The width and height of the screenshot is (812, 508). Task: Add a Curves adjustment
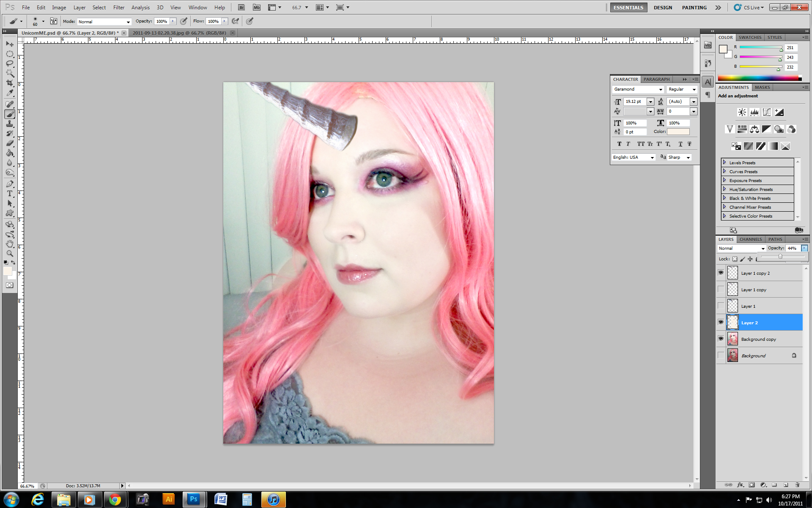click(766, 112)
